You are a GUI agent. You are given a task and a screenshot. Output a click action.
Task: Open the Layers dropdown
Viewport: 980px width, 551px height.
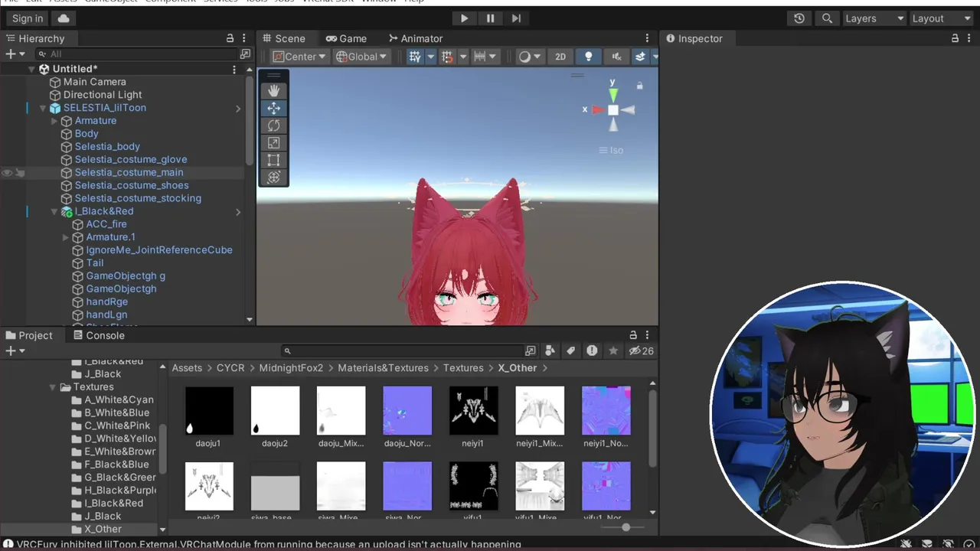point(874,18)
